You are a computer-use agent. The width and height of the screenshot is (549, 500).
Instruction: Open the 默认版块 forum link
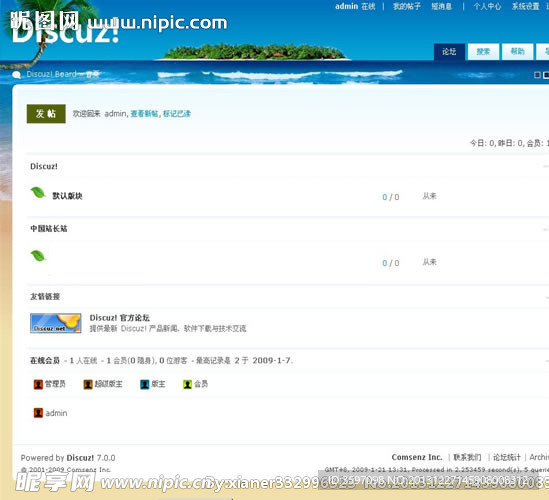click(67, 196)
